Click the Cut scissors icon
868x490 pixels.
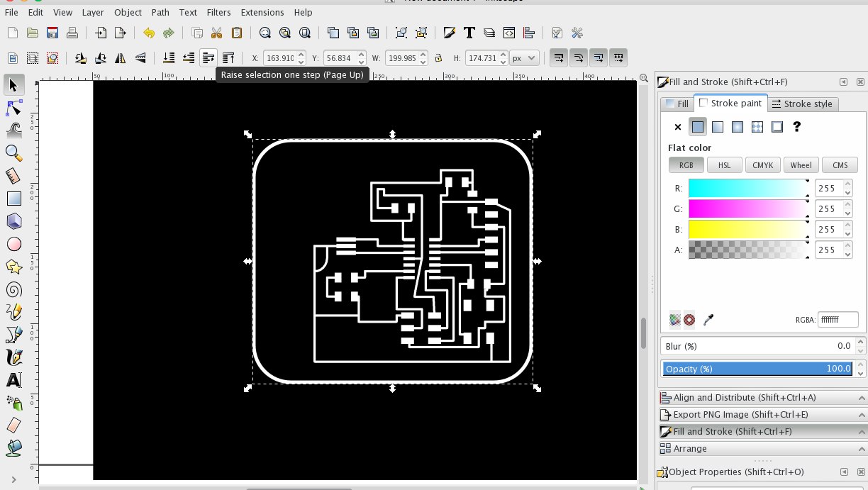(217, 33)
